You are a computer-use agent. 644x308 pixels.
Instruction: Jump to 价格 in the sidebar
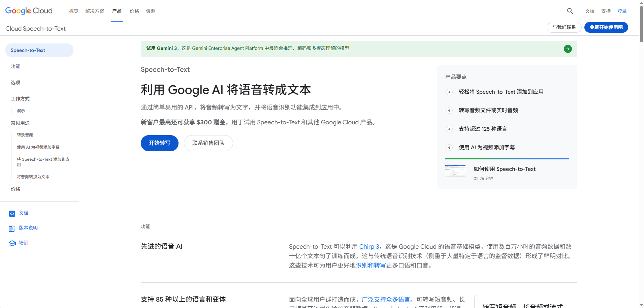15,189
